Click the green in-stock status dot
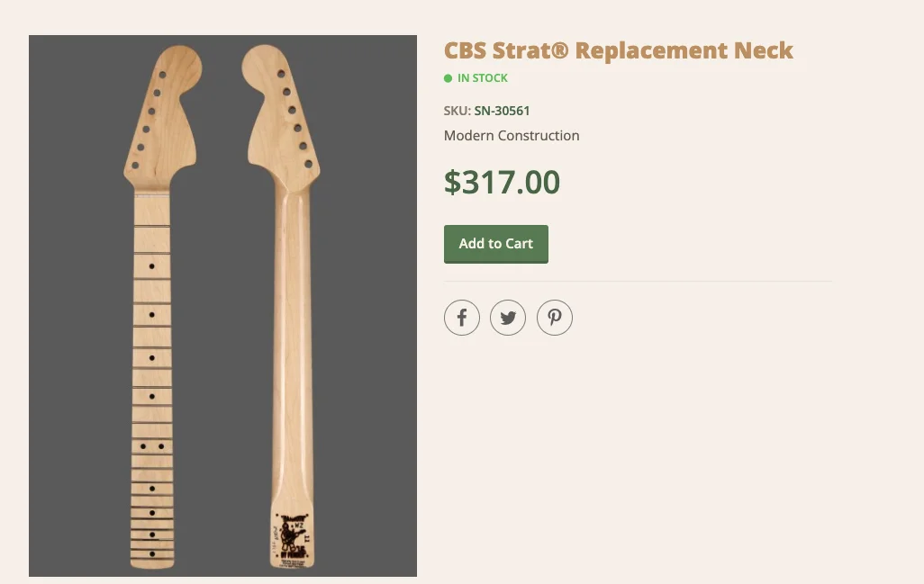924x584 pixels. 448,78
